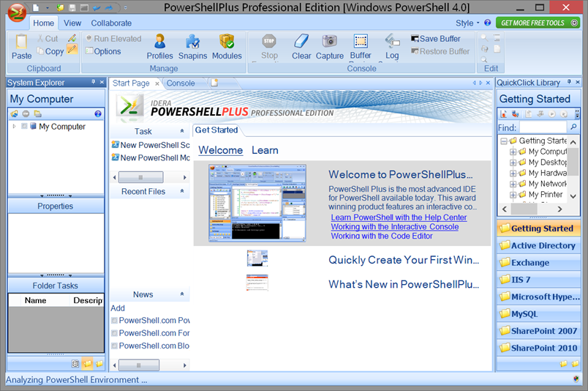
Task: Tick the My Computer tree checkbox
Action: [x=24, y=126]
